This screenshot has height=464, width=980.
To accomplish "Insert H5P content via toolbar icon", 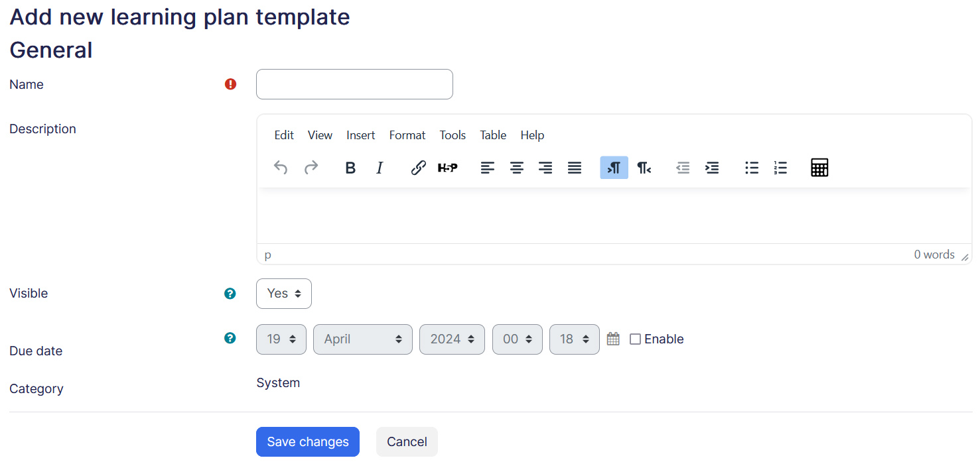I will click(x=448, y=168).
